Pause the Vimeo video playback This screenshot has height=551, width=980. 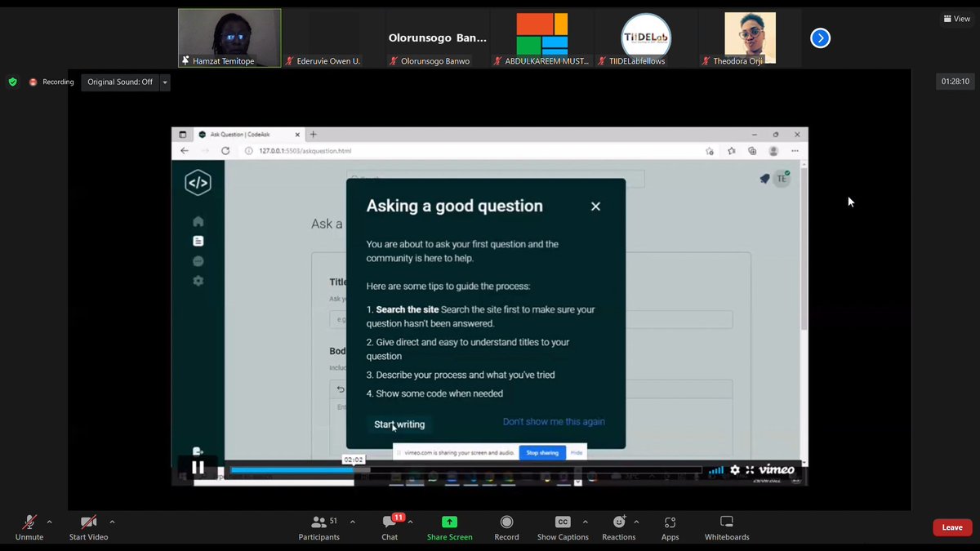[198, 468]
